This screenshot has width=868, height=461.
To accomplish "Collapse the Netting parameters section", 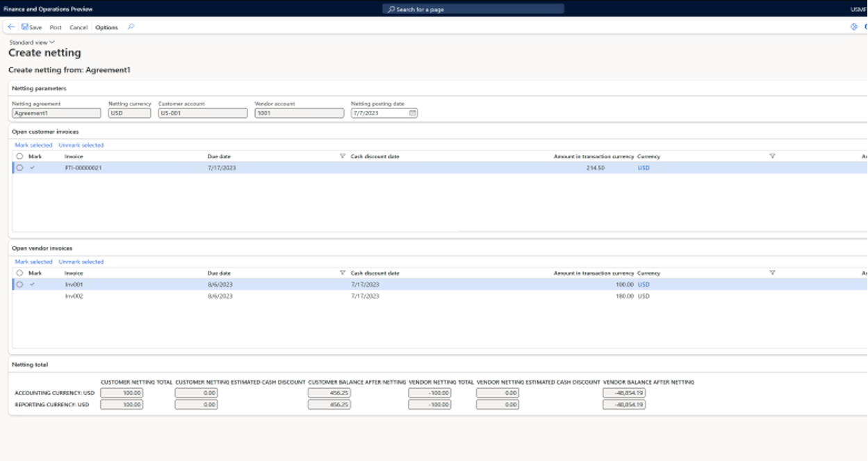I will click(40, 89).
